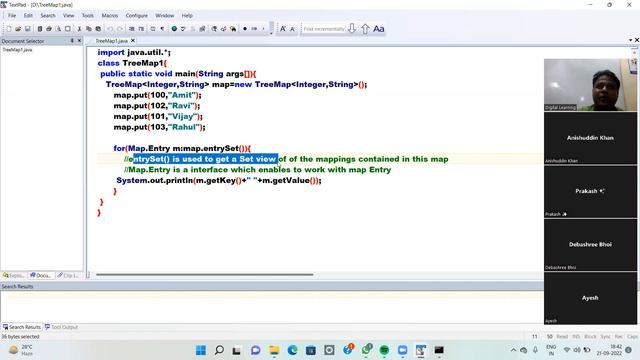Click the 'import java.util.*;' code line
This screenshot has width=640, height=360.
click(x=134, y=52)
